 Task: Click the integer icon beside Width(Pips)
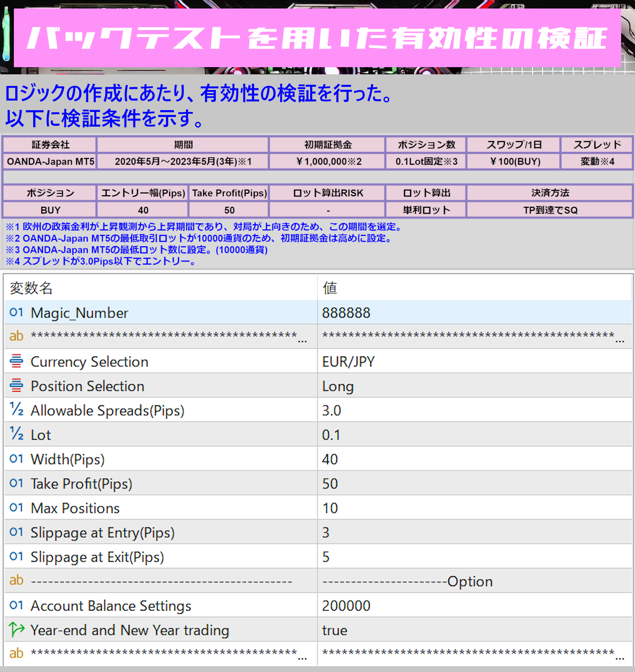coord(16,459)
